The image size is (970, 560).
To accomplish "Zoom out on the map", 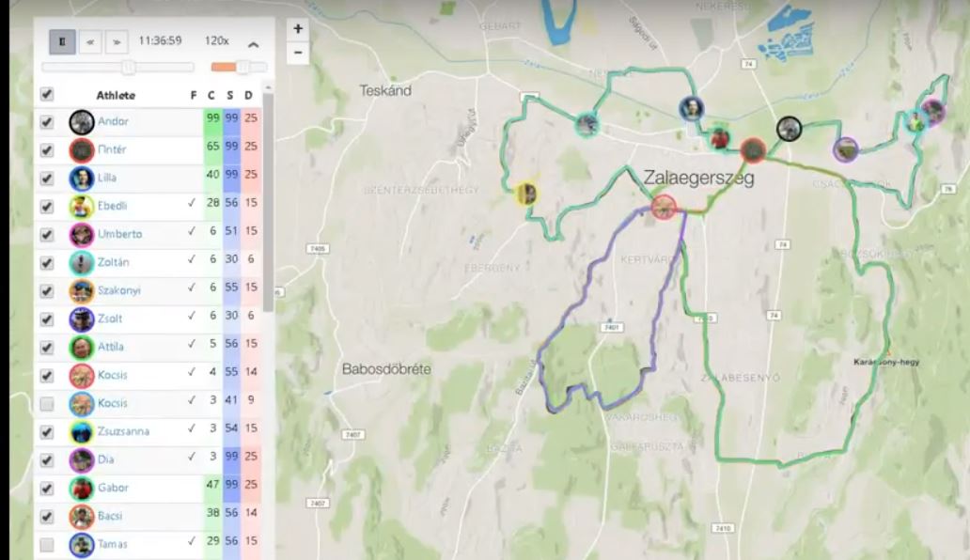I will tap(298, 53).
